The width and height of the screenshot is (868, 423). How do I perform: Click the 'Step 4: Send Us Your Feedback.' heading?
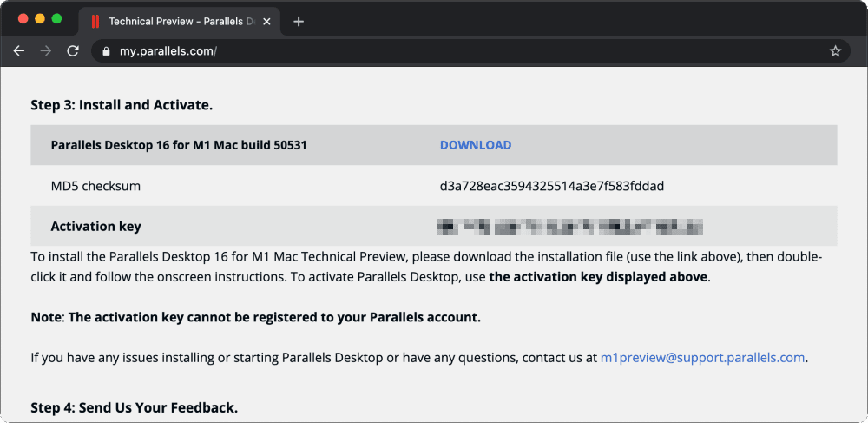135,408
